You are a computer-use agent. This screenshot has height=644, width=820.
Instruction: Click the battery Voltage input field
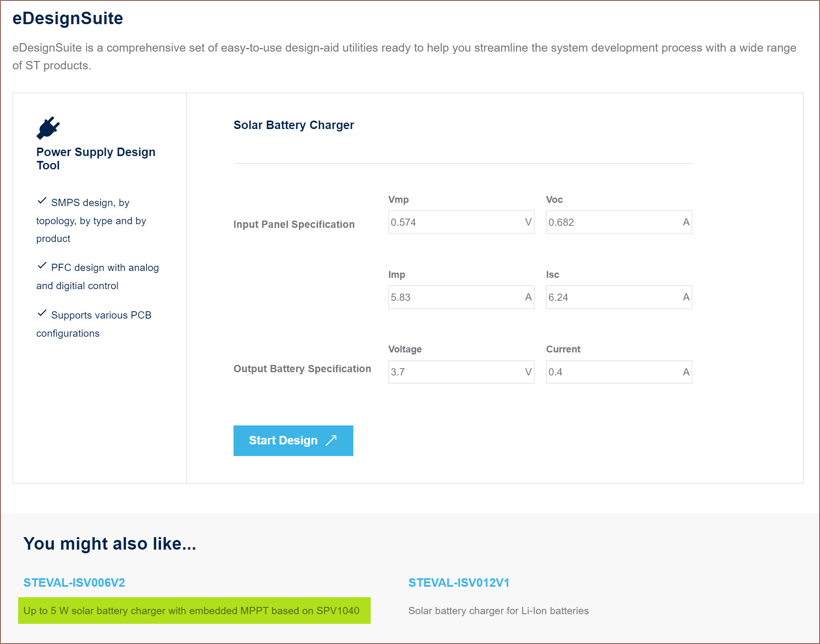461,372
